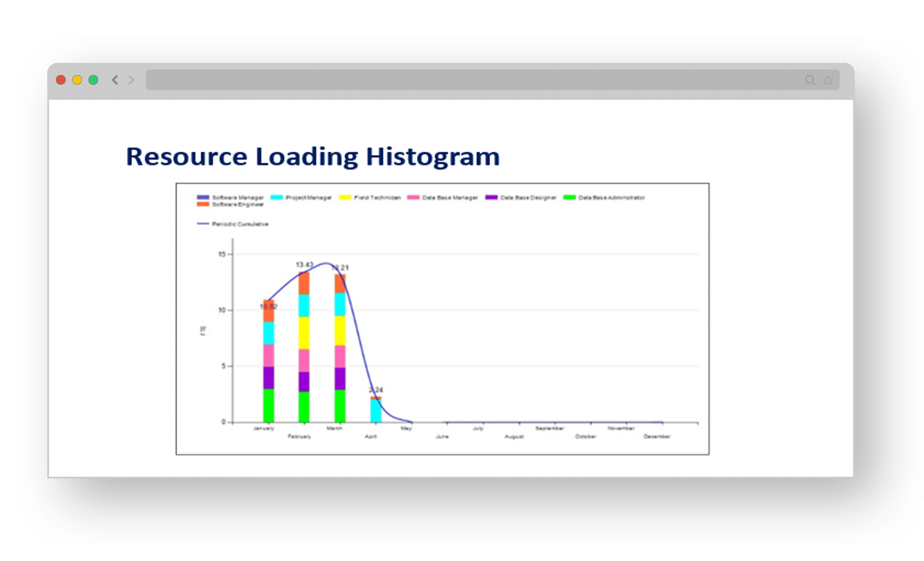The width and height of the screenshot is (924, 561).
Task: Click the 13.43 value label above February
Action: [305, 265]
